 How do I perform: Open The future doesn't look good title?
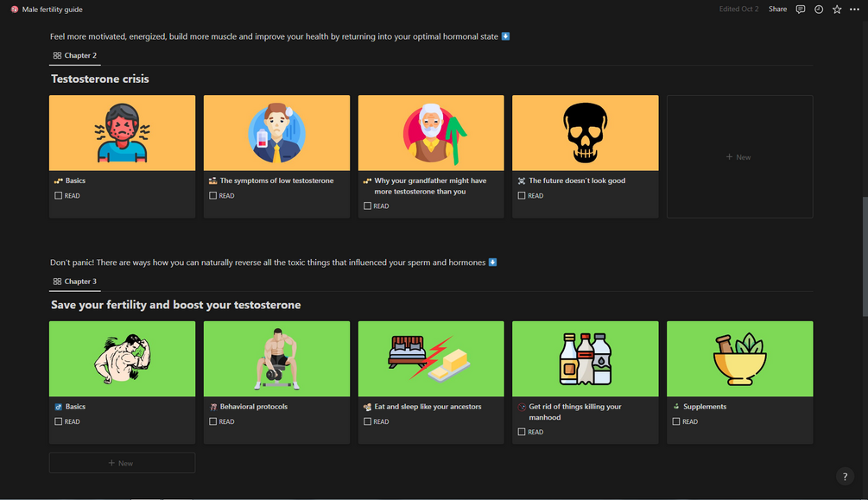point(577,180)
